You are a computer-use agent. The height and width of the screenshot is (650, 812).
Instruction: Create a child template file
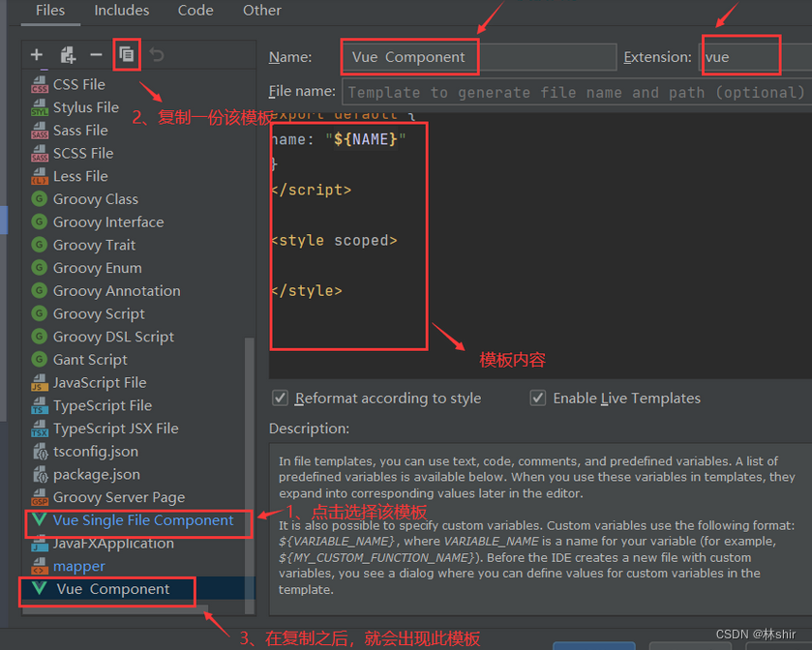pyautogui.click(x=68, y=54)
